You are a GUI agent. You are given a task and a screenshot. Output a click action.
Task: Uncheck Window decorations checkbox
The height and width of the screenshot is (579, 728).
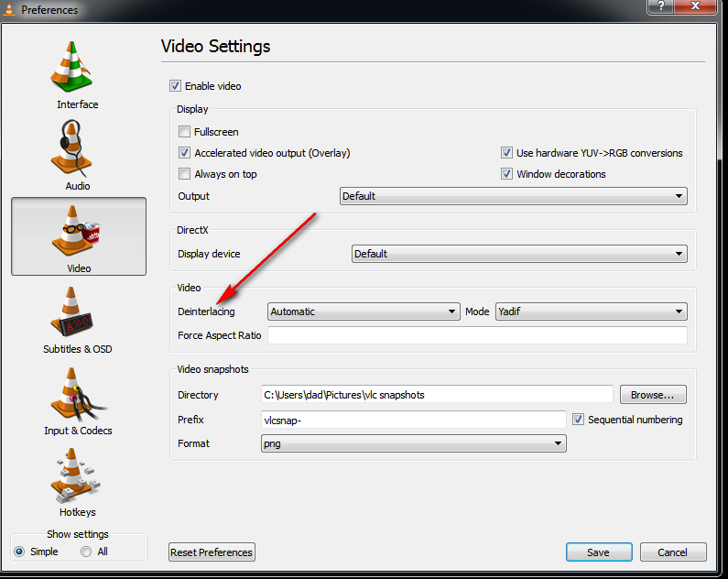pos(506,174)
